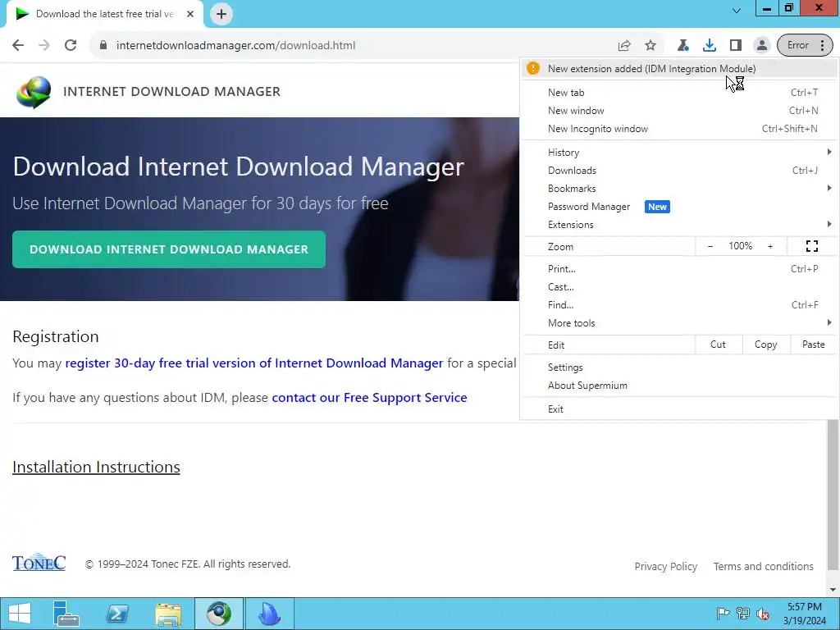Toggle the side panel icon
The width and height of the screenshot is (840, 630).
click(736, 46)
